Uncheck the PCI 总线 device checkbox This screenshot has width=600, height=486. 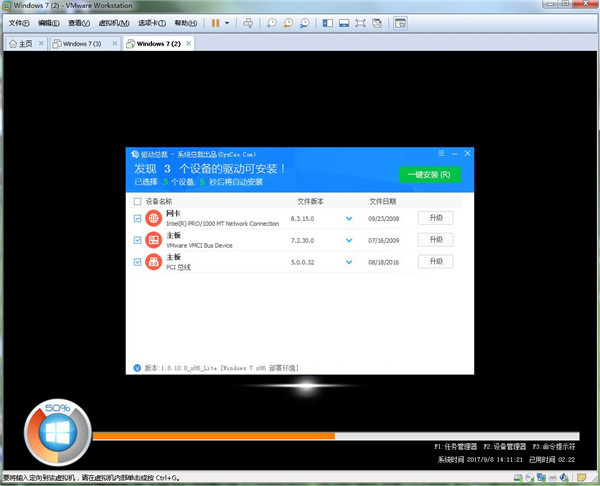137,262
